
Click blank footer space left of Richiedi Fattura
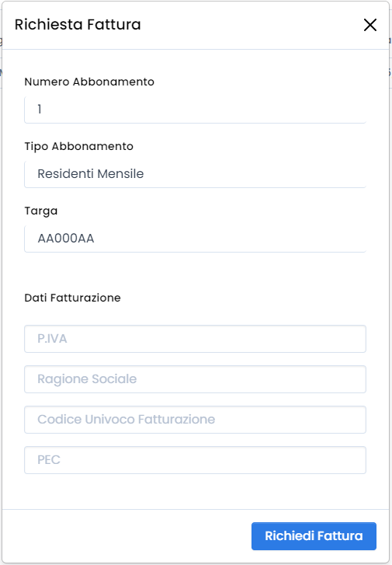[126, 535]
